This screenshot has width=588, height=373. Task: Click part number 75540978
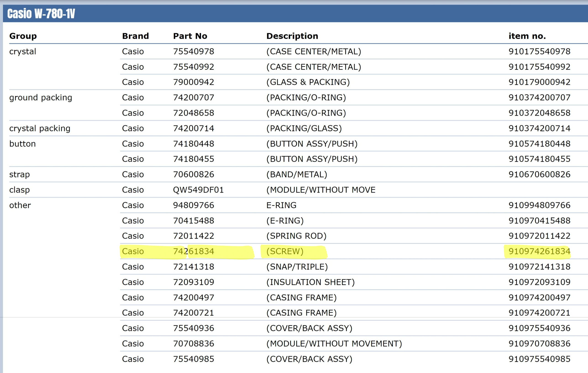(x=194, y=52)
